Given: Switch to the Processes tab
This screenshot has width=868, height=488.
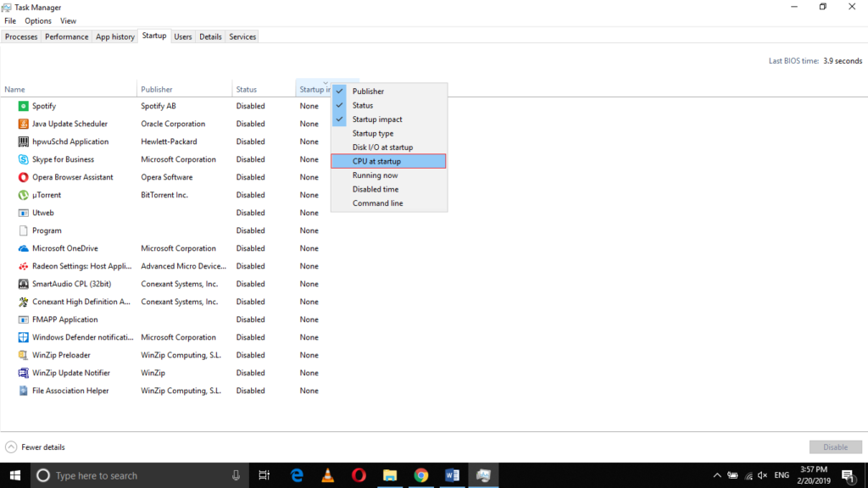Looking at the screenshot, I should pyautogui.click(x=21, y=36).
